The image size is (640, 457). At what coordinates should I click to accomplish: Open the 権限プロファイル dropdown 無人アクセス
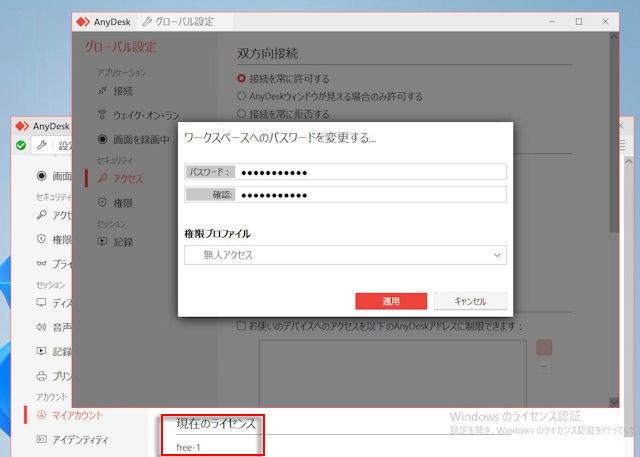click(345, 255)
